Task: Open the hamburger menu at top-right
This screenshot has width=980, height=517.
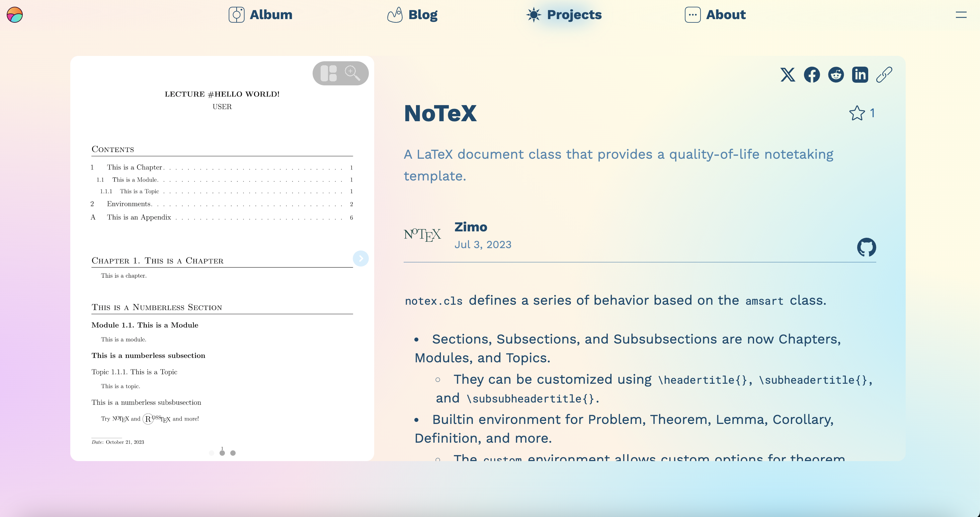Action: (961, 15)
